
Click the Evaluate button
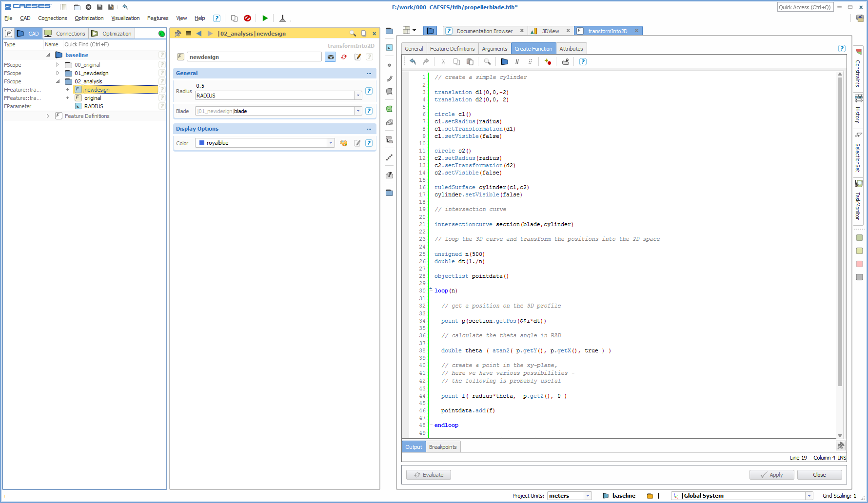(429, 475)
